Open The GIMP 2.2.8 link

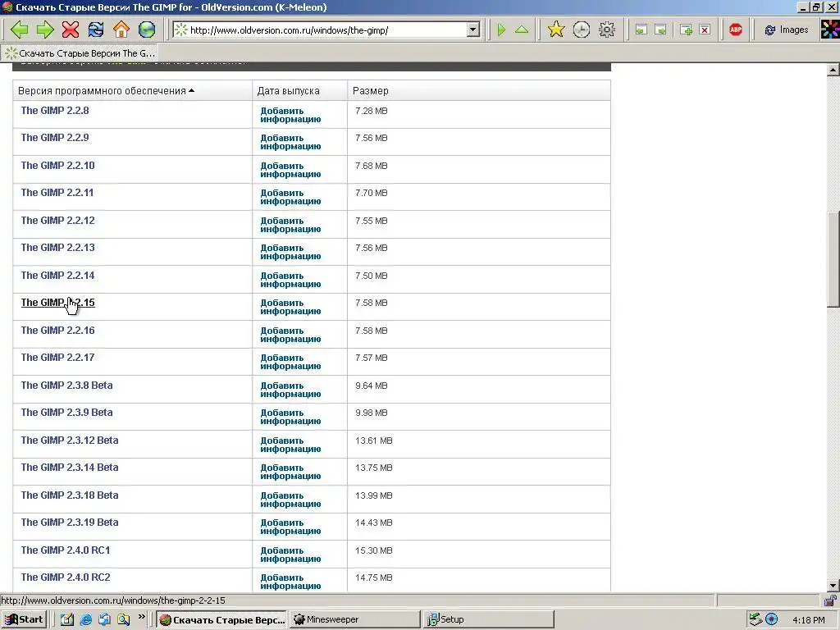55,111
